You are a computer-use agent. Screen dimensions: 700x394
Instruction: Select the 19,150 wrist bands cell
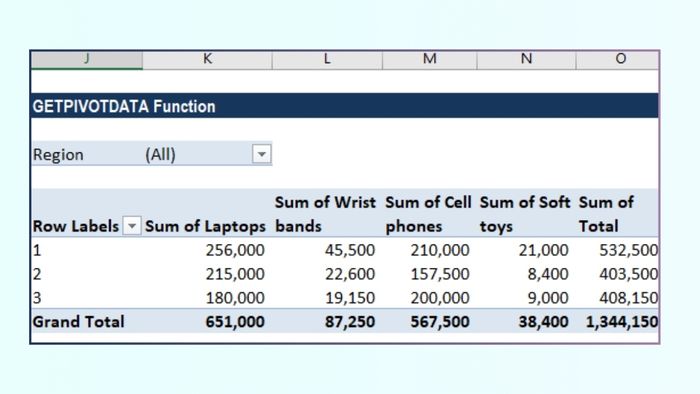(327, 297)
